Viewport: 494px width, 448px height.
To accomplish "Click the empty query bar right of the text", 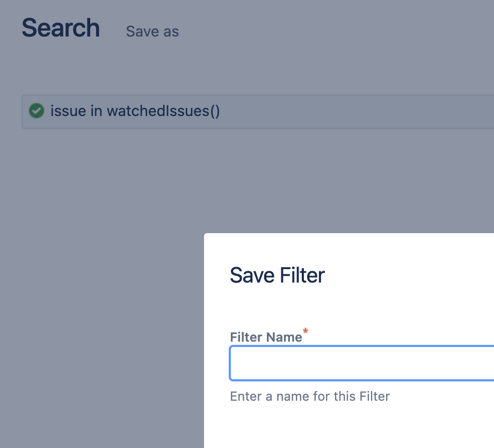I will click(x=376, y=112).
